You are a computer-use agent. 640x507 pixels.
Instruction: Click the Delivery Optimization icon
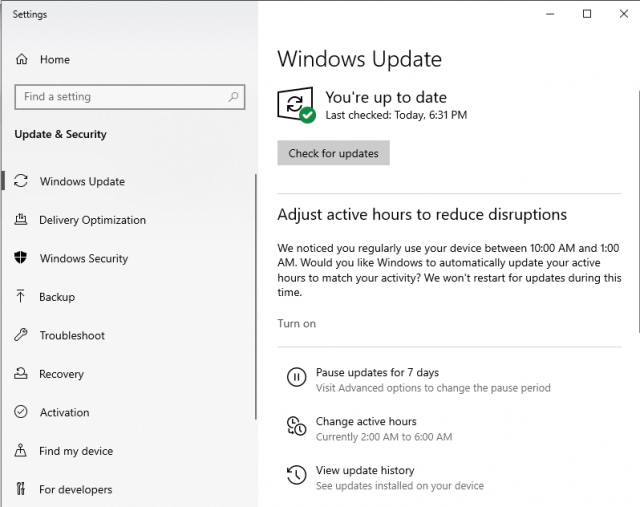pos(20,220)
